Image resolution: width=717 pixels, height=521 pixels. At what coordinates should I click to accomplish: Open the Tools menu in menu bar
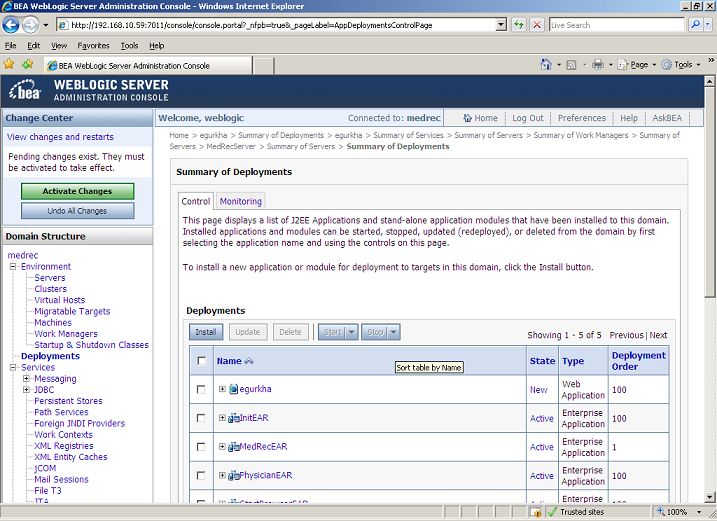[x=129, y=46]
